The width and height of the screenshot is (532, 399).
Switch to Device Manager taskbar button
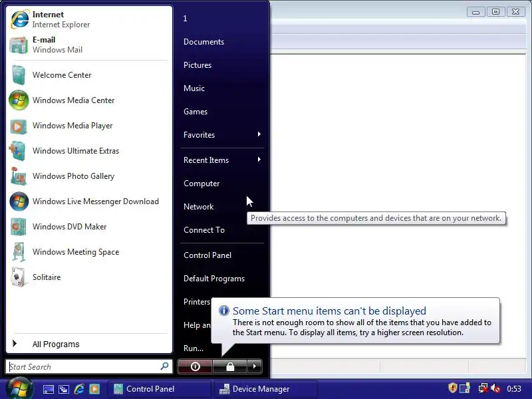pyautogui.click(x=265, y=389)
